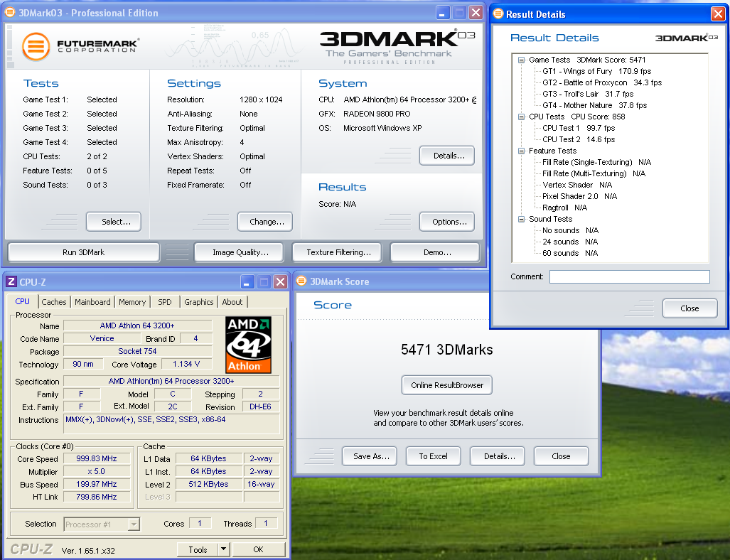
Task: Click the AMD Athlon 64 logo in CPU-Z
Action: [x=249, y=345]
